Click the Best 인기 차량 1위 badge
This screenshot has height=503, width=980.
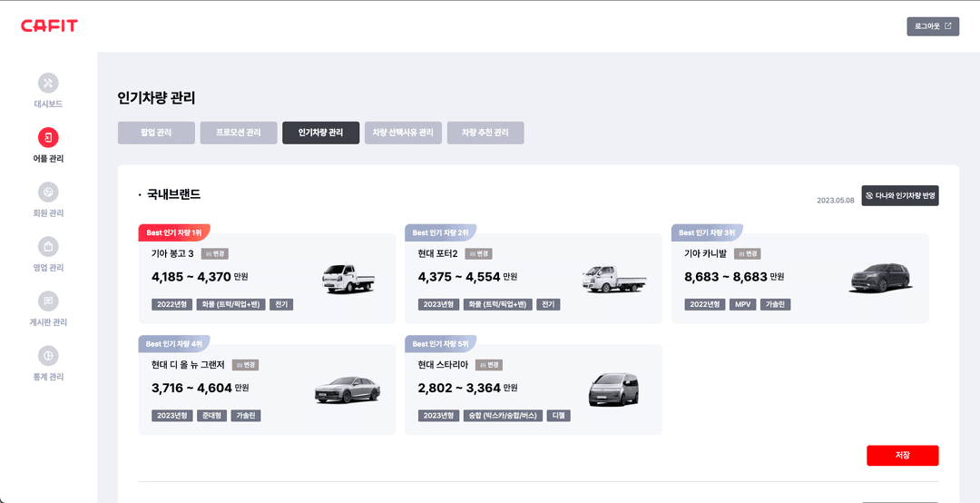[173, 232]
